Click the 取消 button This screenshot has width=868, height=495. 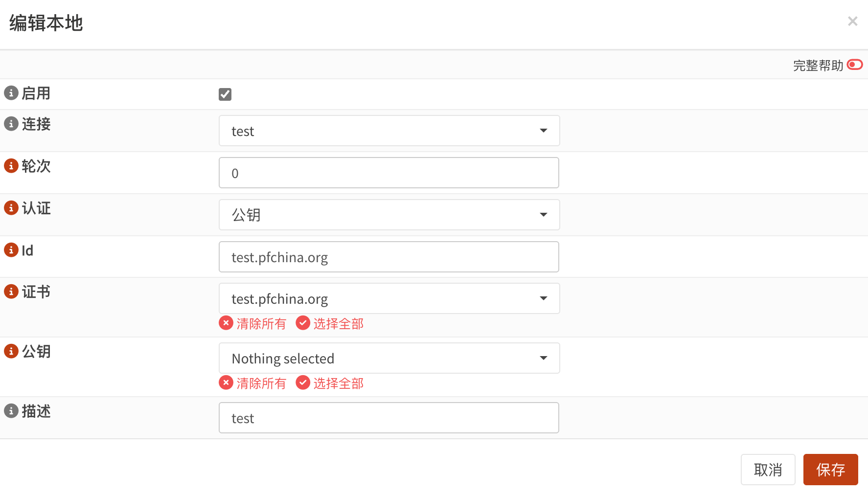[x=768, y=470]
